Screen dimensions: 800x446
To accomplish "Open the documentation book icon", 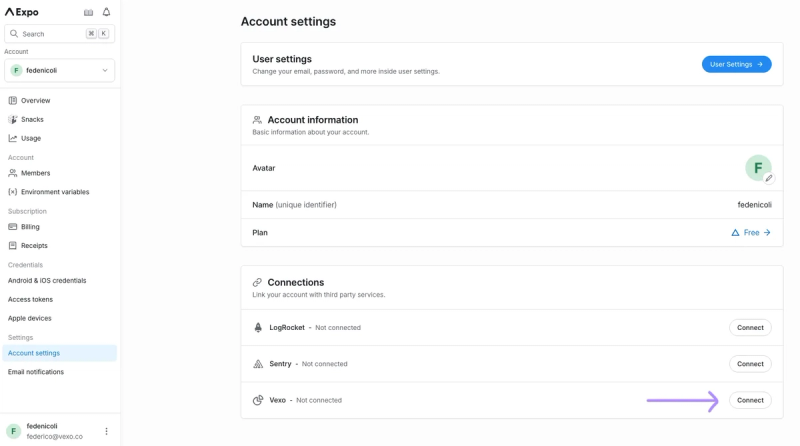I will [x=88, y=12].
